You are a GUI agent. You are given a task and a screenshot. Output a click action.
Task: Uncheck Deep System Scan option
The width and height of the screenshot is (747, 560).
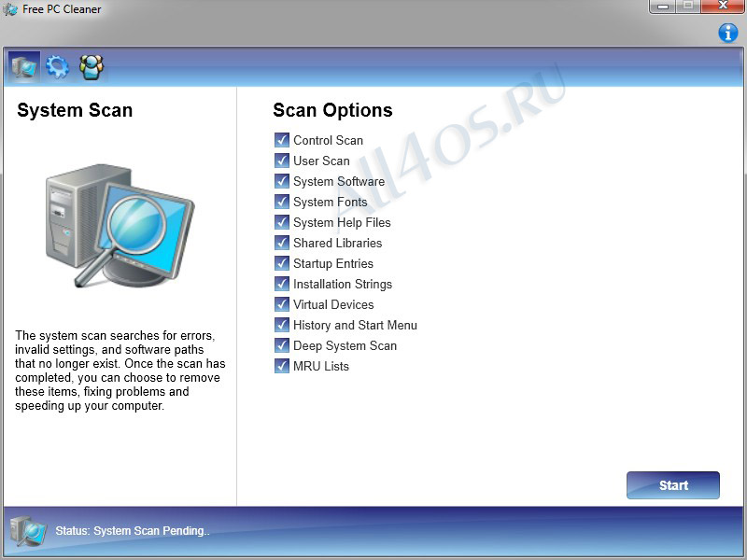tap(282, 345)
